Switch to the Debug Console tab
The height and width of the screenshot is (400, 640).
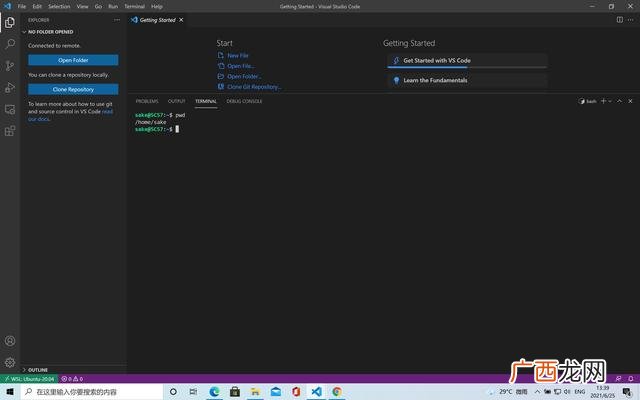pos(244,101)
